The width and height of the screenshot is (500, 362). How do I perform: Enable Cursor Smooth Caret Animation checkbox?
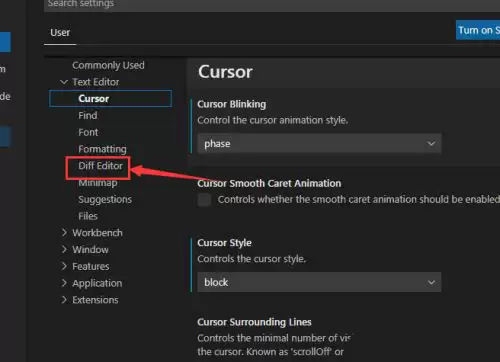tap(204, 200)
